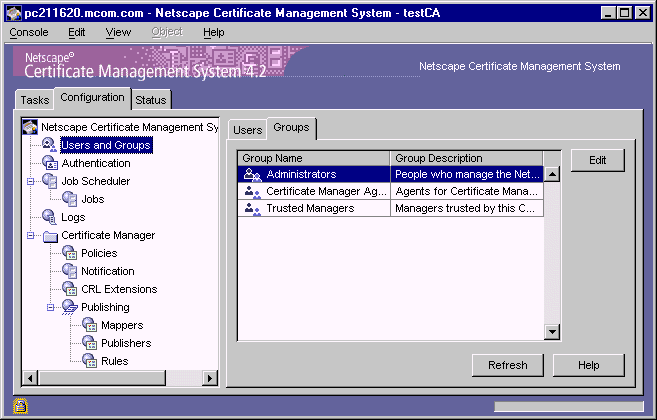
Task: Click the Certificate Manager Agents group icon
Action: [252, 192]
